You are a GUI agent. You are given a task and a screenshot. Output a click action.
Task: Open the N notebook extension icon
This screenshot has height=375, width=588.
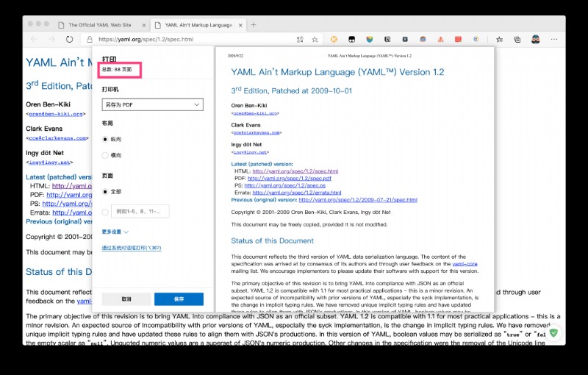pyautogui.click(x=387, y=39)
